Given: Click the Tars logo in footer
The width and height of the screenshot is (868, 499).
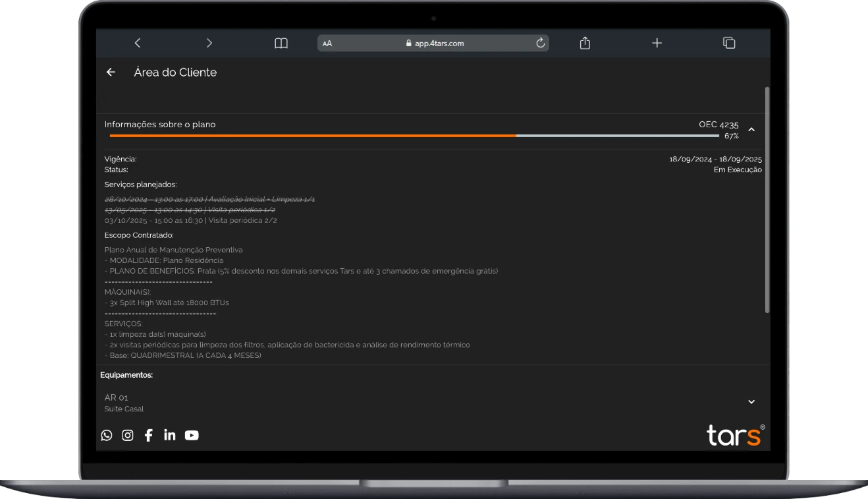Looking at the screenshot, I should pos(735,435).
